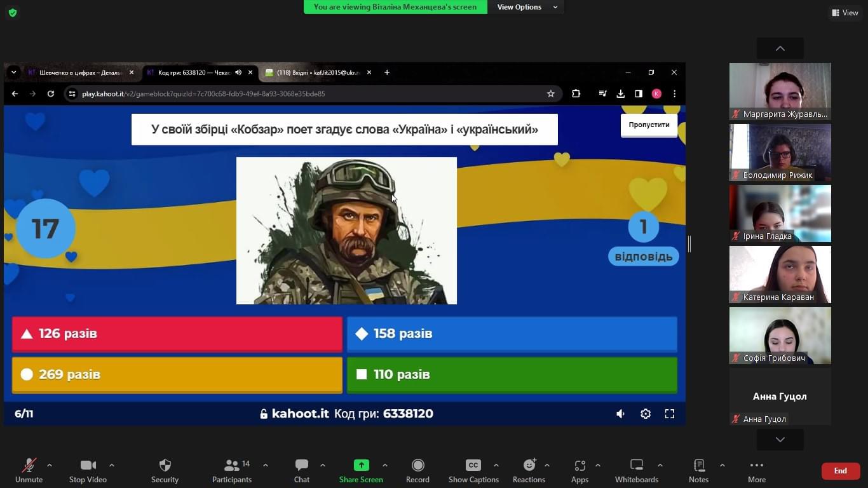Select Володимир Рижик video thumbnail
868x488 pixels.
point(780,152)
